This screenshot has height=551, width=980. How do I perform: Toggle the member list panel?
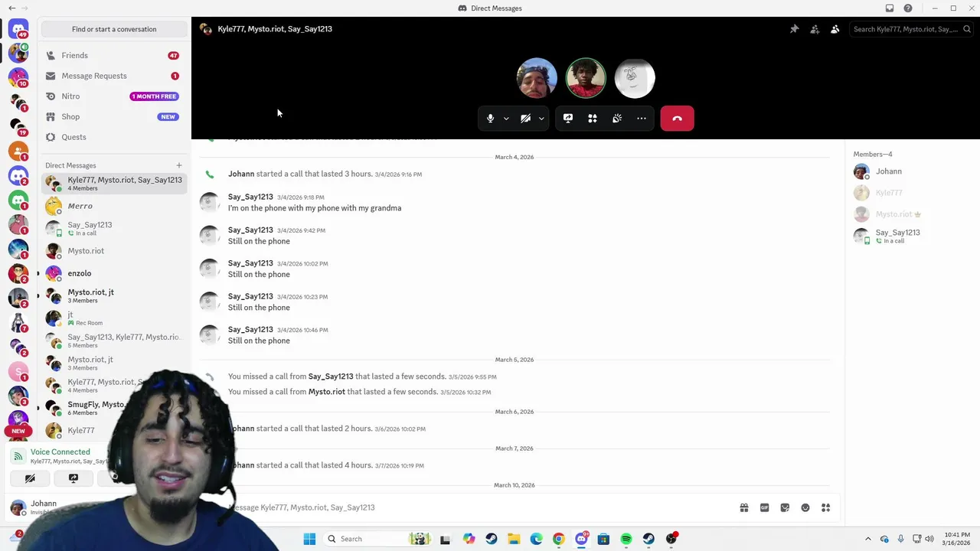tap(835, 29)
